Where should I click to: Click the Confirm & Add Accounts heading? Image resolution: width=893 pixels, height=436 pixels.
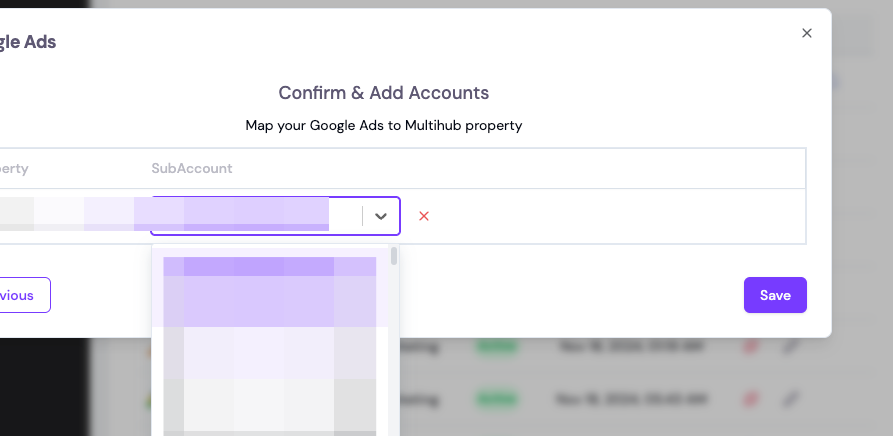384,93
